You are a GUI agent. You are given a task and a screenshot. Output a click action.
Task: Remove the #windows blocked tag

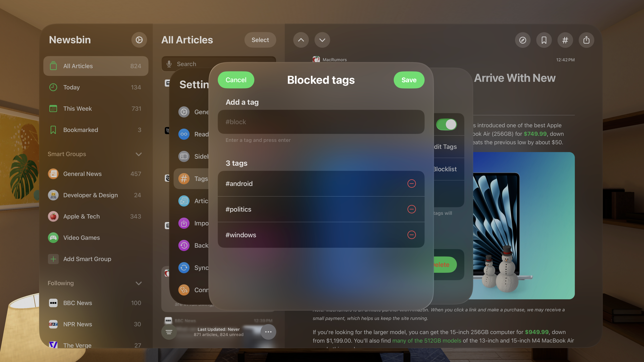[412, 235]
